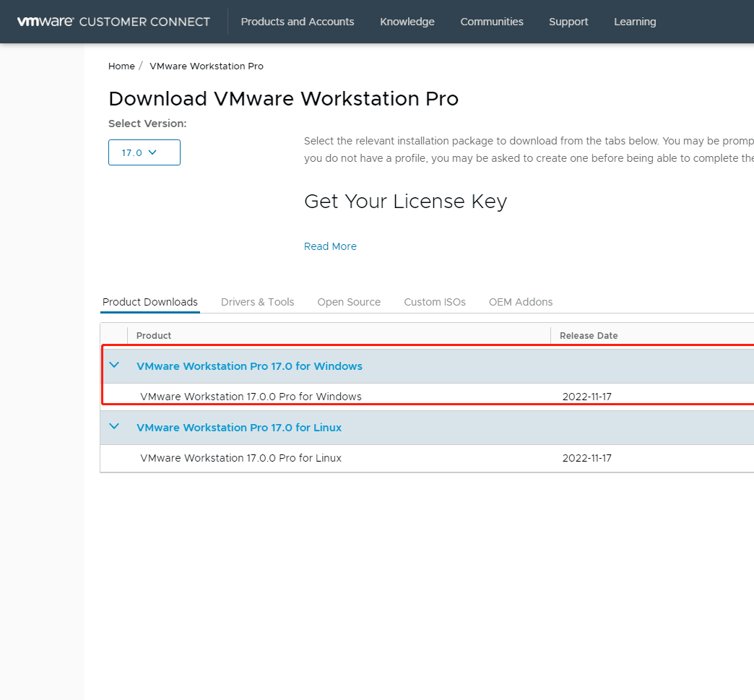Open the Support menu

click(x=568, y=22)
